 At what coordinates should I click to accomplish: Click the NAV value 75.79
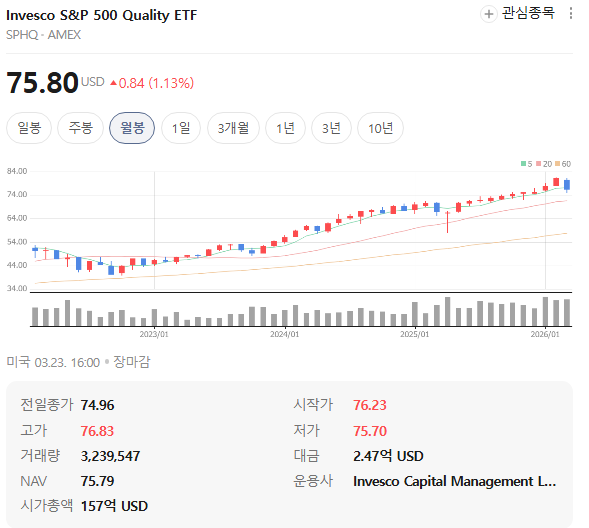point(97,481)
